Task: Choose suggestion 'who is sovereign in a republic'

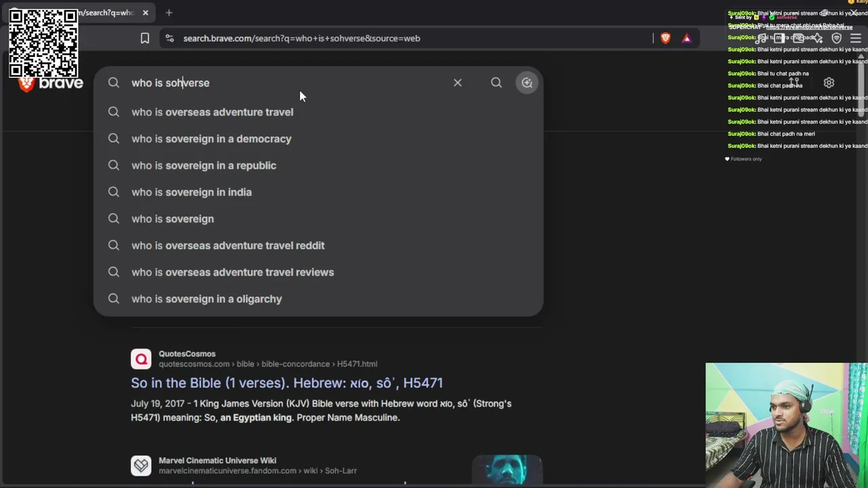Action: pos(318,165)
